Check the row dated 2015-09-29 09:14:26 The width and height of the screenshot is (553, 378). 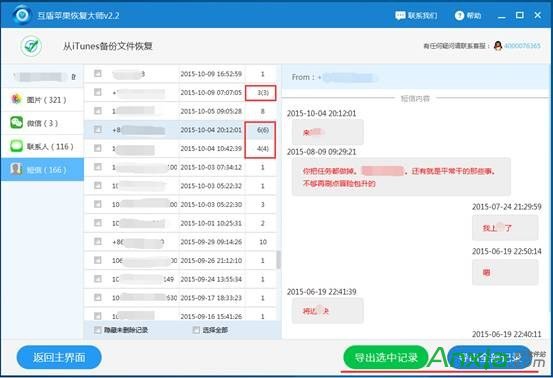[x=98, y=241]
